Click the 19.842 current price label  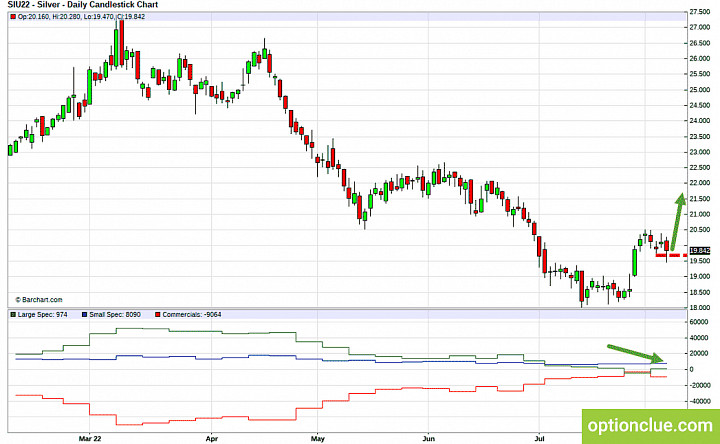coord(700,250)
